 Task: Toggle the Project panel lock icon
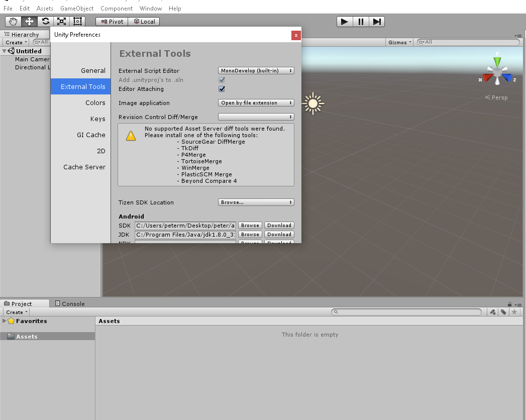click(509, 304)
